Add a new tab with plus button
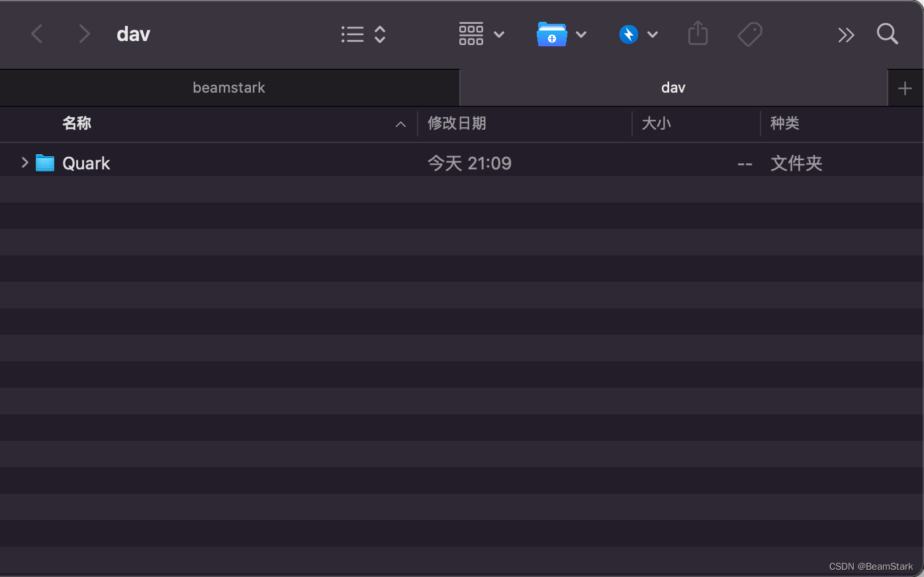The height and width of the screenshot is (577, 924). pos(905,88)
